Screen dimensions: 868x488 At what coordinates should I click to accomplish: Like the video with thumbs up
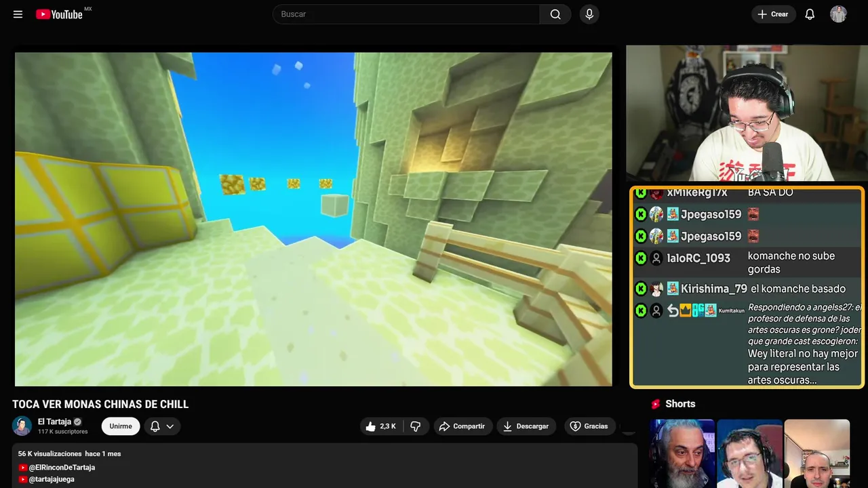coord(381,426)
